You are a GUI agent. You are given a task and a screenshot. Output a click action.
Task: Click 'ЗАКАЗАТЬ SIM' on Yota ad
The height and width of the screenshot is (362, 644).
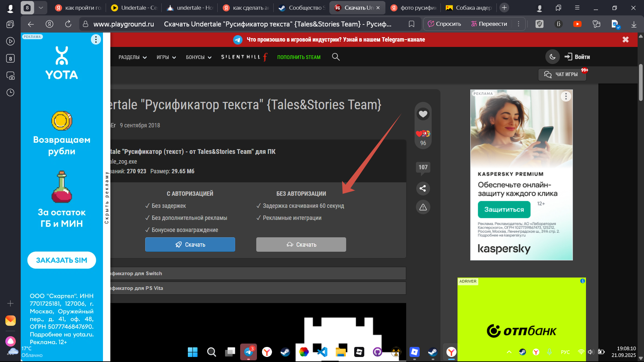coord(62,260)
